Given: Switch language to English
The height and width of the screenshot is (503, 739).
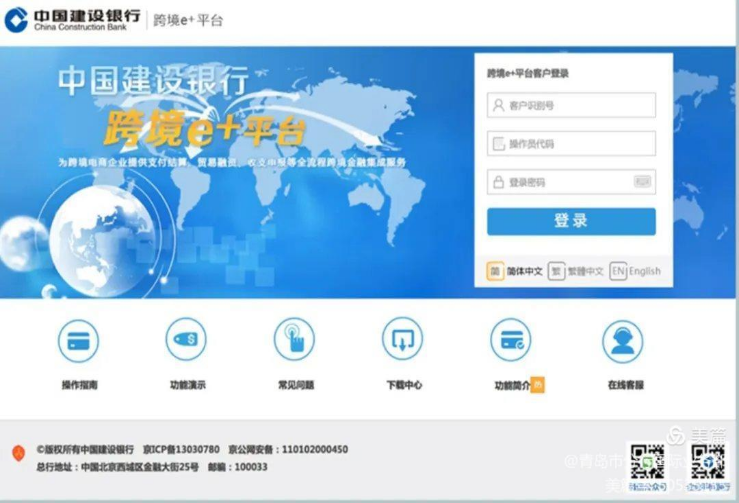Looking at the screenshot, I should click(x=645, y=271).
